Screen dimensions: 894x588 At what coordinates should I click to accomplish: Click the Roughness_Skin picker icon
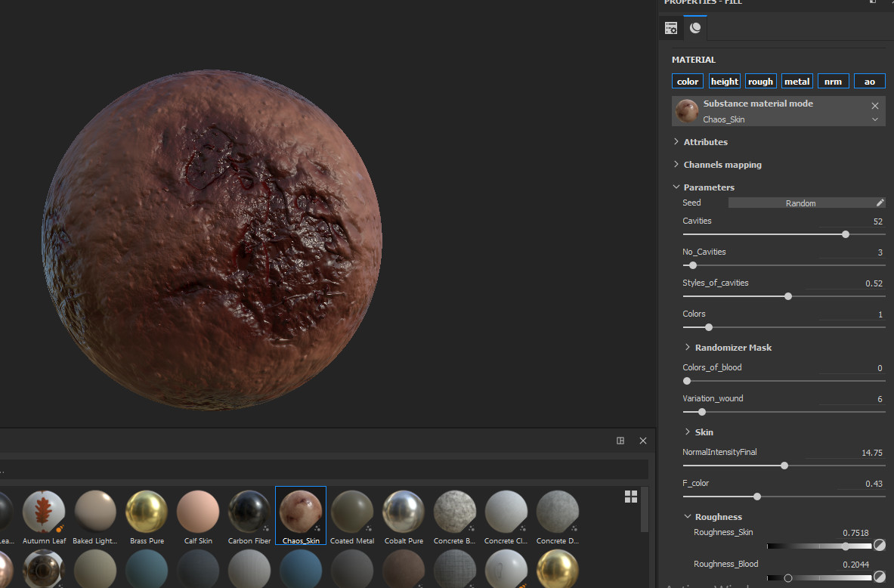pos(880,546)
